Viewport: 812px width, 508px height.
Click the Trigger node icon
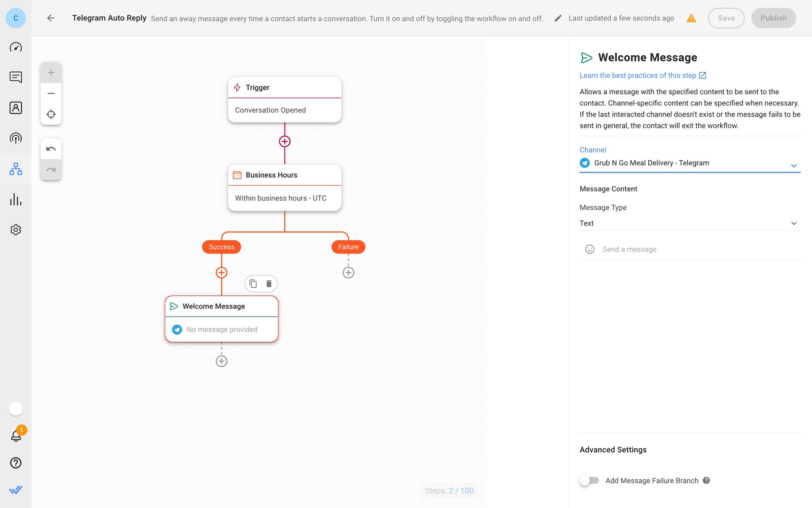pyautogui.click(x=238, y=87)
